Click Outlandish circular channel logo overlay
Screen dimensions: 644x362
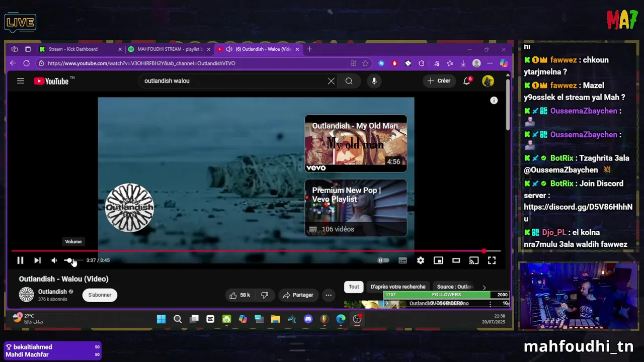click(x=129, y=208)
